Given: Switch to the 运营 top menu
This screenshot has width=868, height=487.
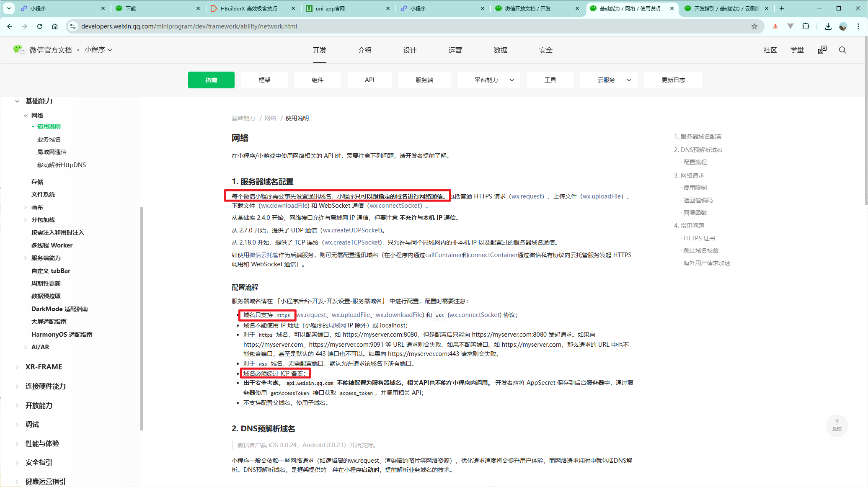Looking at the screenshot, I should [x=455, y=50].
